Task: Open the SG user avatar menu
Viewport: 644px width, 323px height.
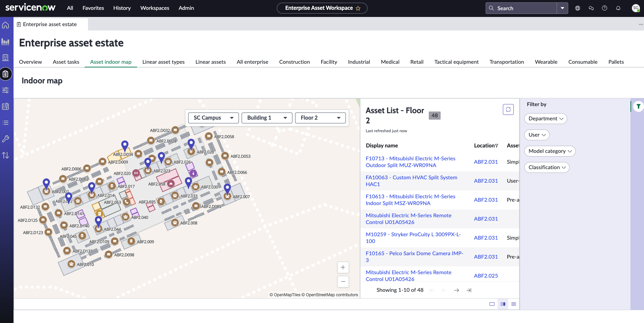Action: [636, 8]
